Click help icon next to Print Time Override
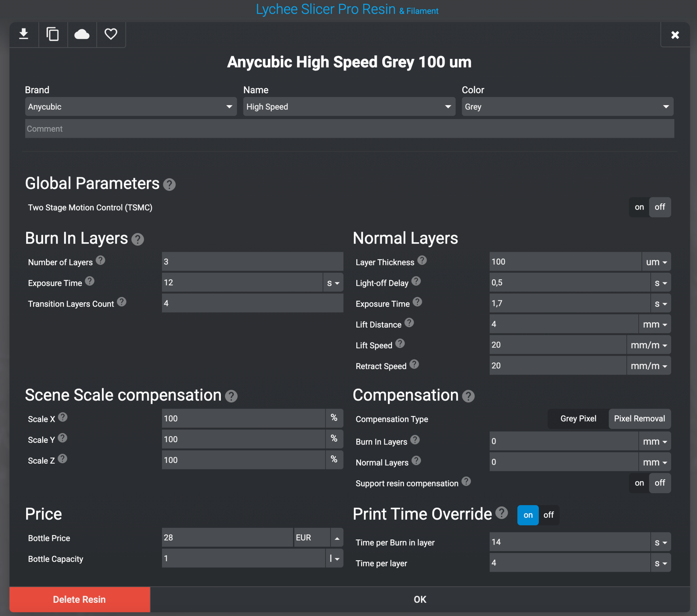 [501, 513]
